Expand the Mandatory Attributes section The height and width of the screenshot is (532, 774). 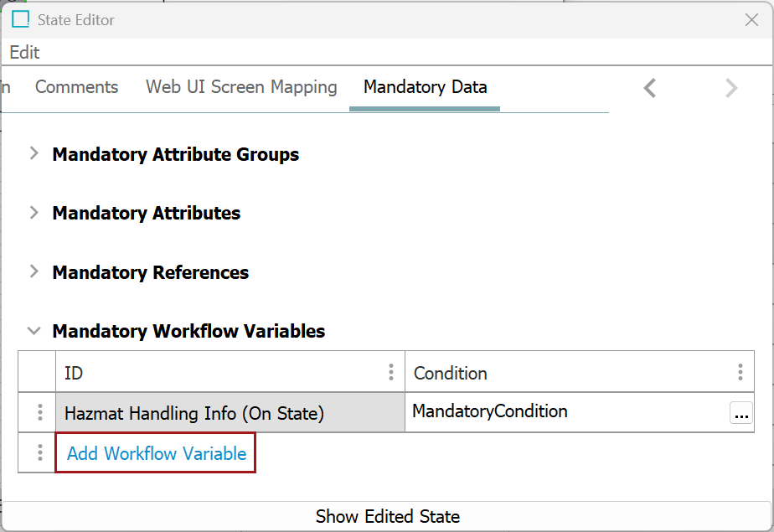pos(34,213)
